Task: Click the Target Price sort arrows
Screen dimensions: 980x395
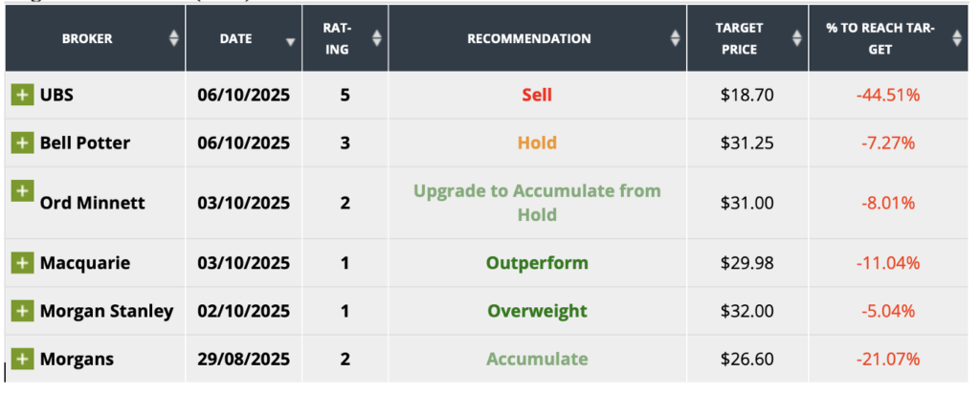Action: click(x=797, y=38)
